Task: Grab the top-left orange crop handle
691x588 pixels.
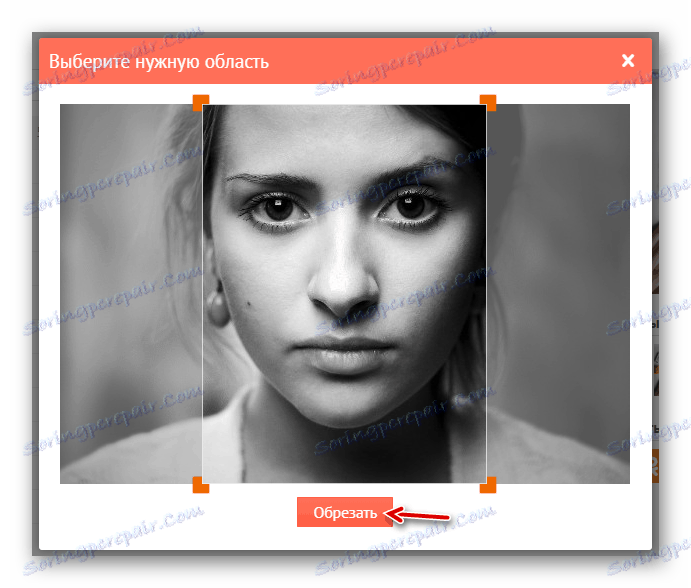Action: (x=201, y=102)
